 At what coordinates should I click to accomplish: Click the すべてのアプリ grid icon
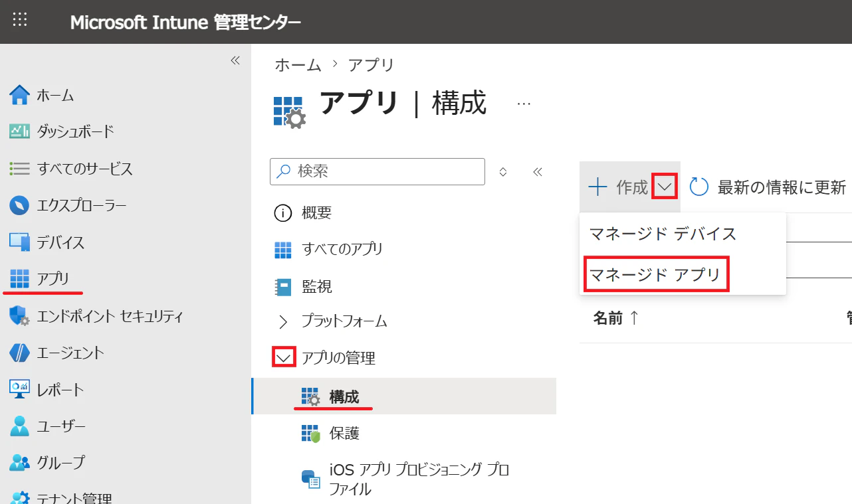[x=283, y=250]
